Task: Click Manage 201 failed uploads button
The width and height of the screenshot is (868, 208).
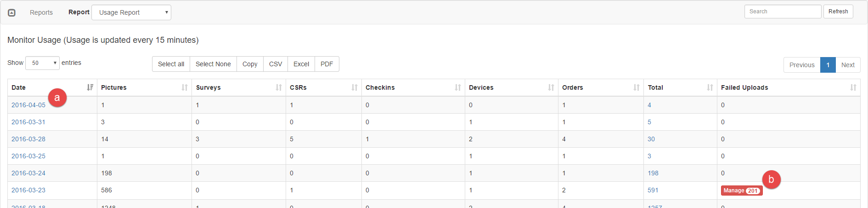Action: click(741, 191)
